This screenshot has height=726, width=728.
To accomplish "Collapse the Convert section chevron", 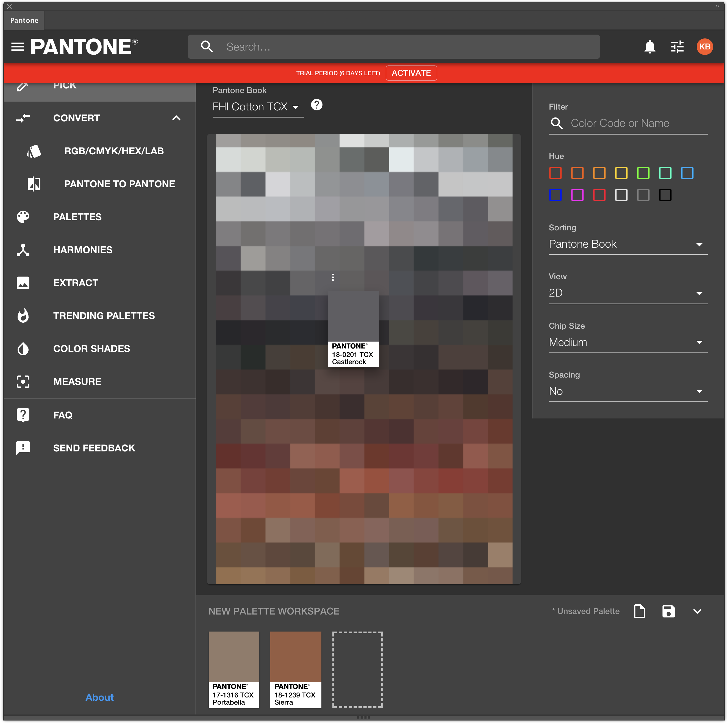I will pyautogui.click(x=176, y=118).
